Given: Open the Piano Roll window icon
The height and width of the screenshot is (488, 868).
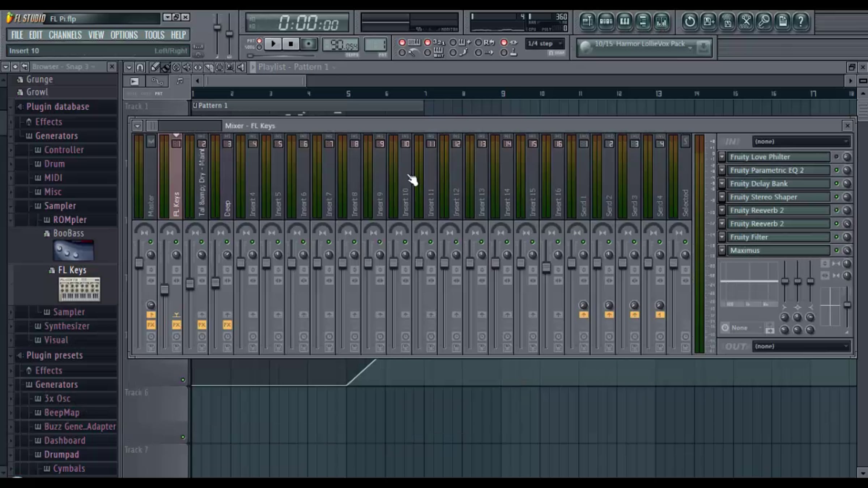Looking at the screenshot, I should [x=625, y=22].
